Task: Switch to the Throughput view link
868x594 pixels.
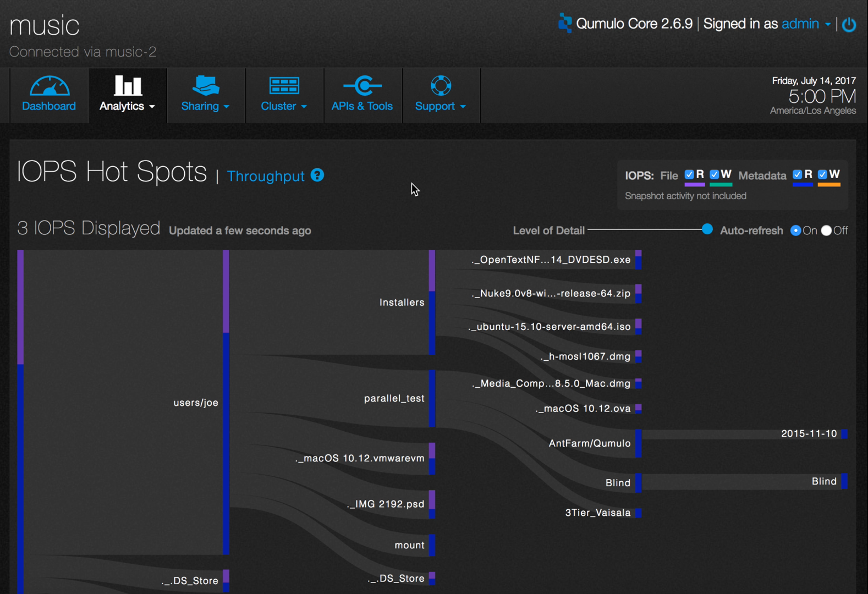Action: pyautogui.click(x=266, y=176)
